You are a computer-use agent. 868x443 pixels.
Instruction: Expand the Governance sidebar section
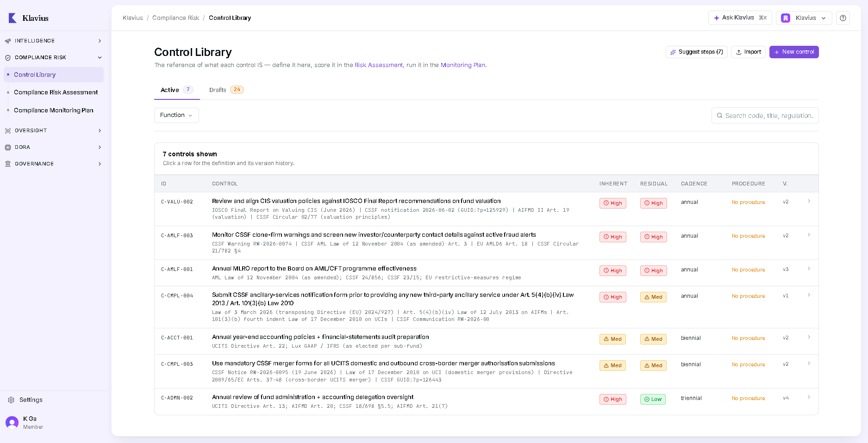click(x=100, y=164)
